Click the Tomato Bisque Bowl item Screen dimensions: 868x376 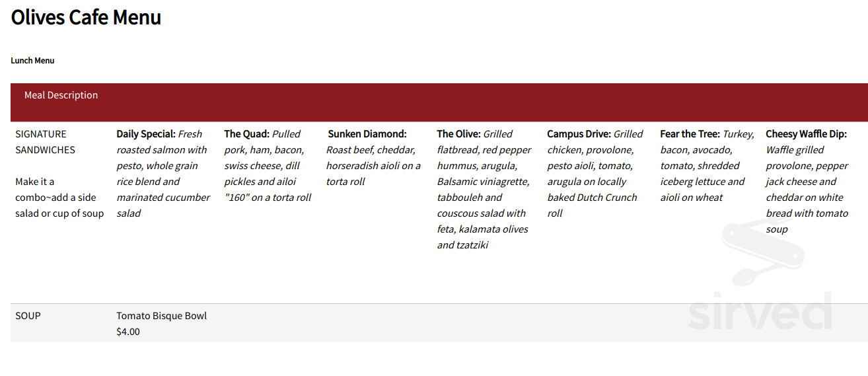click(161, 316)
